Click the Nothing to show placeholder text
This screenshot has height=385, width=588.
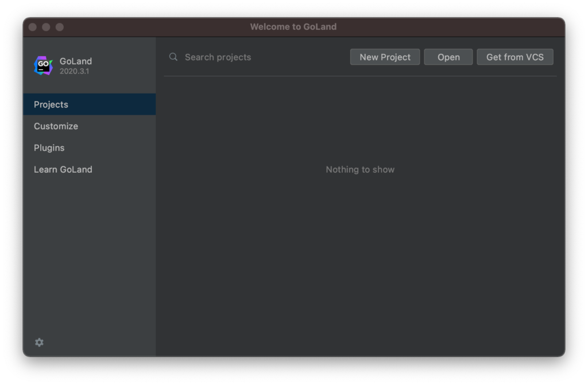pos(360,170)
